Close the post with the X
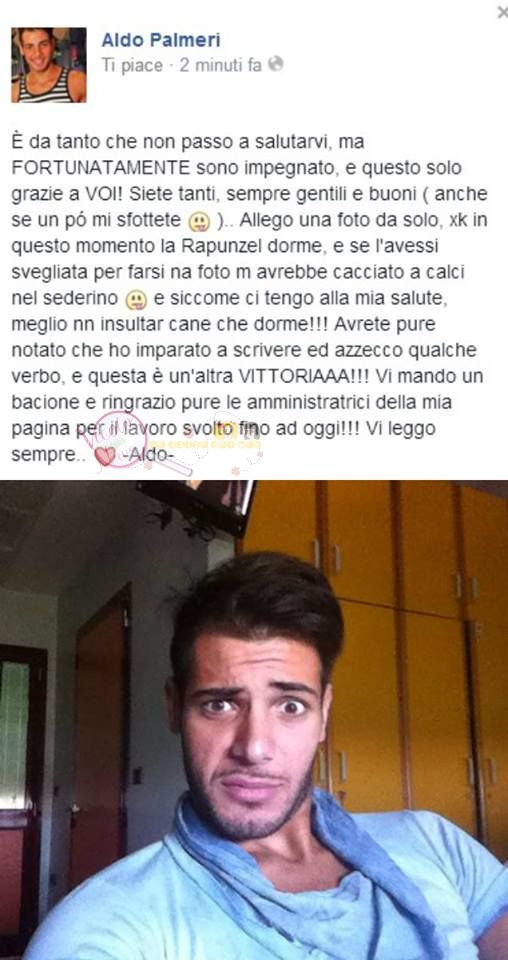Screen dimensions: 508x960 pyautogui.click(x=502, y=11)
